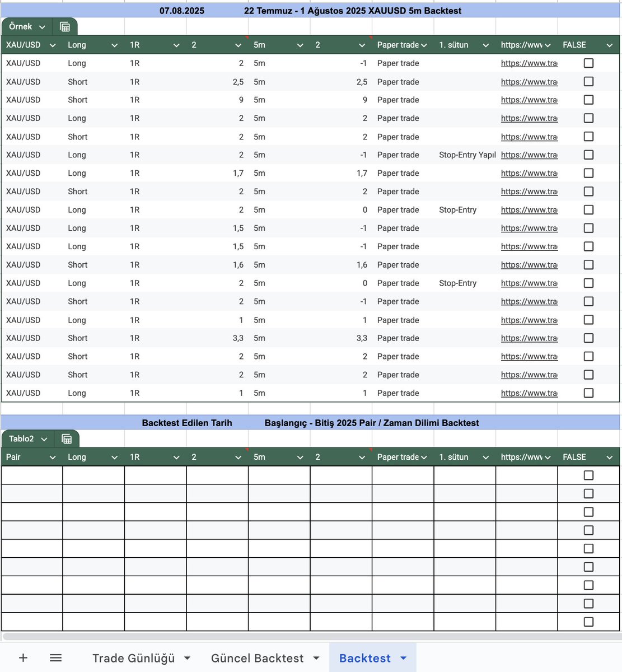Tick last empty row checkbox in Tablo2
The width and height of the screenshot is (622, 672).
588,622
